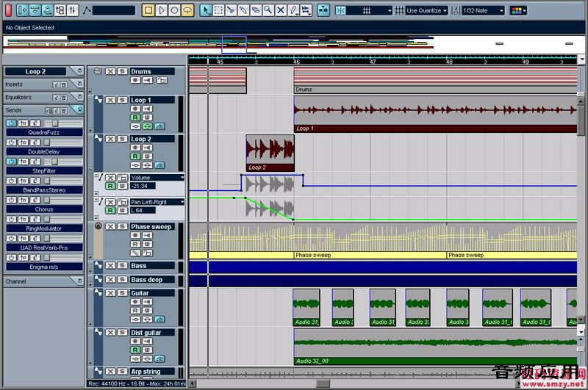Enable the Chorus send power button
This screenshot has height=390, width=588.
11,200
